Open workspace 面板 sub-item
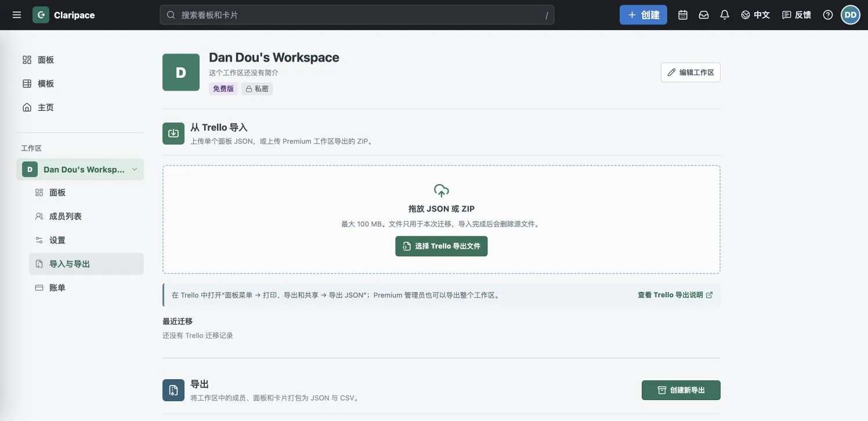868x421 pixels. click(86, 193)
